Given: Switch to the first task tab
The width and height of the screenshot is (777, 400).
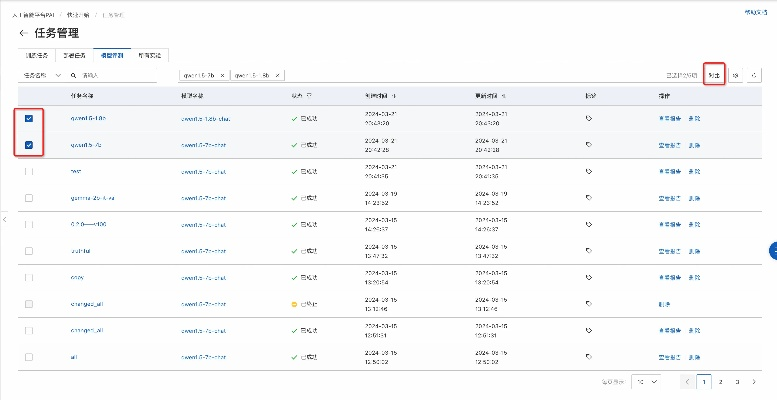Looking at the screenshot, I should tap(35, 55).
